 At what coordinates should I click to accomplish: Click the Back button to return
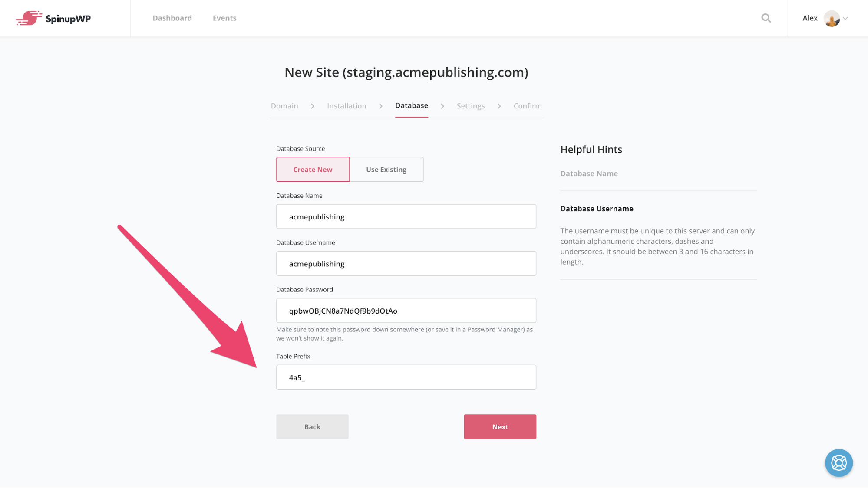[312, 427]
